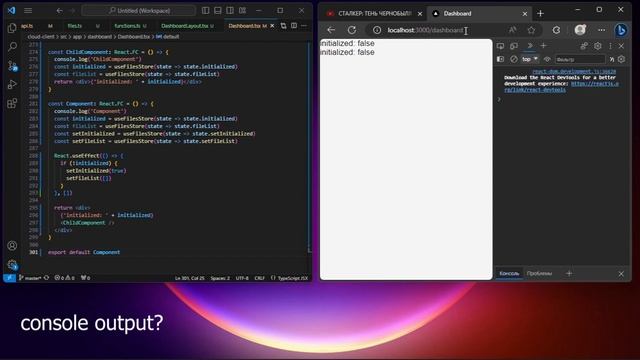Click the UTF-8 encoding status entry

(x=242, y=278)
